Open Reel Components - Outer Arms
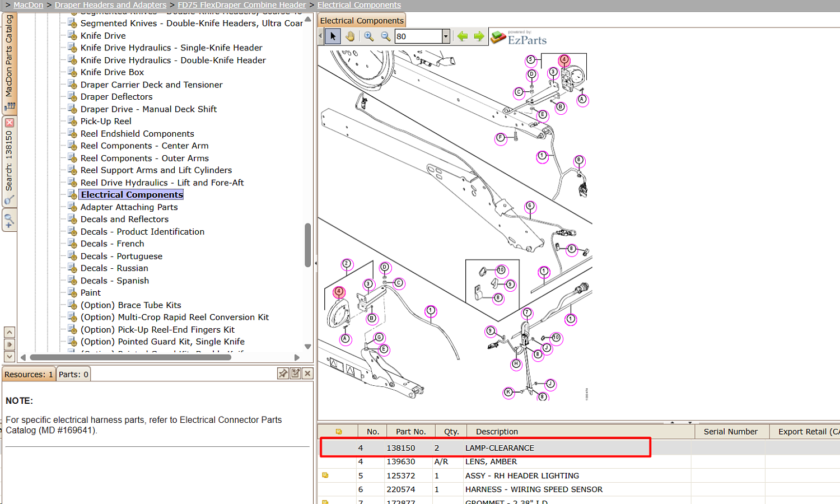 coord(144,158)
